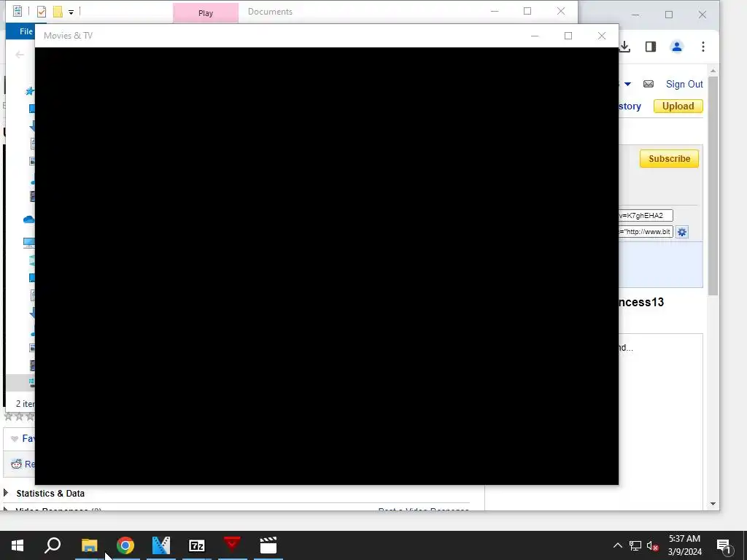Switch to the Play tab in File Explorer

click(x=206, y=13)
